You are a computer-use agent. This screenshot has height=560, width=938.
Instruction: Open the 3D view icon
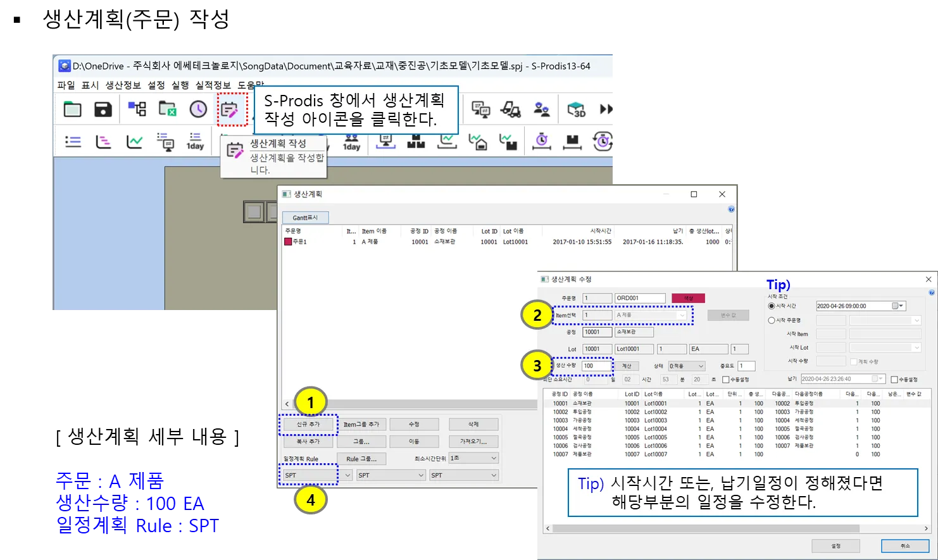pyautogui.click(x=576, y=109)
